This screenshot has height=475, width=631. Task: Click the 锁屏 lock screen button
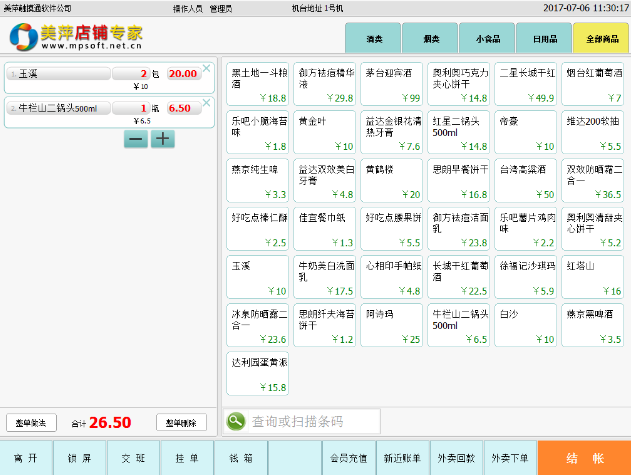(x=80, y=458)
